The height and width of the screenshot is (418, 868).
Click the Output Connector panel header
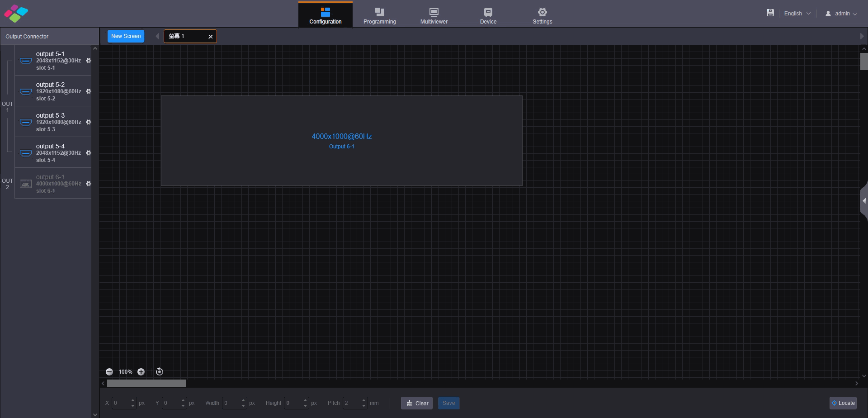coord(50,36)
